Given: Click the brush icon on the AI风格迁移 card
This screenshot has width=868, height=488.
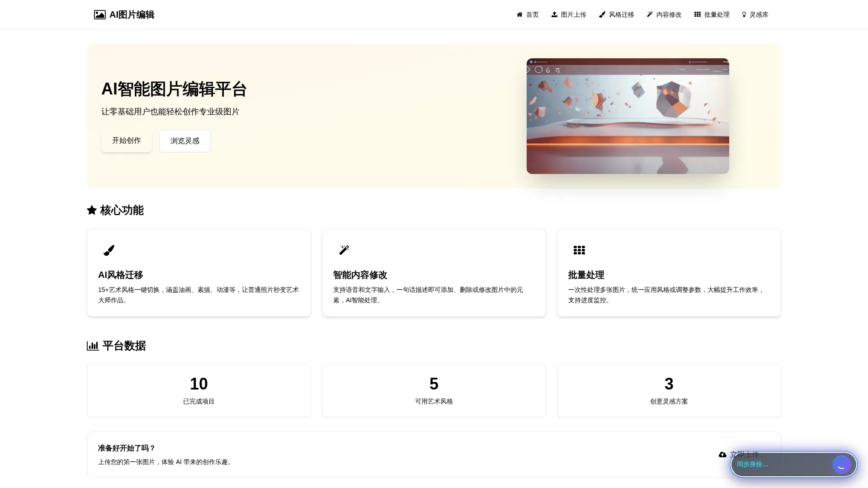Looking at the screenshot, I should pyautogui.click(x=109, y=251).
